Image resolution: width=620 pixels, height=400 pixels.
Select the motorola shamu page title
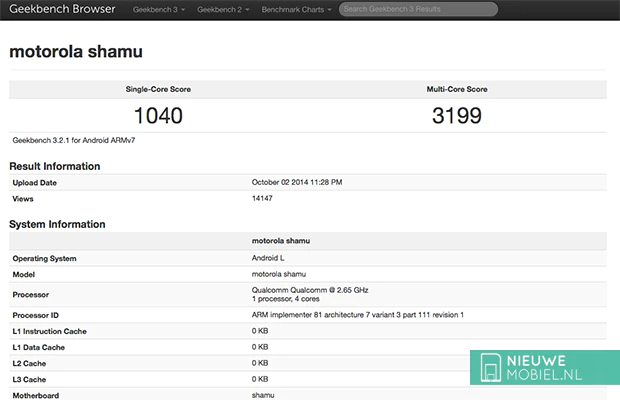click(76, 52)
